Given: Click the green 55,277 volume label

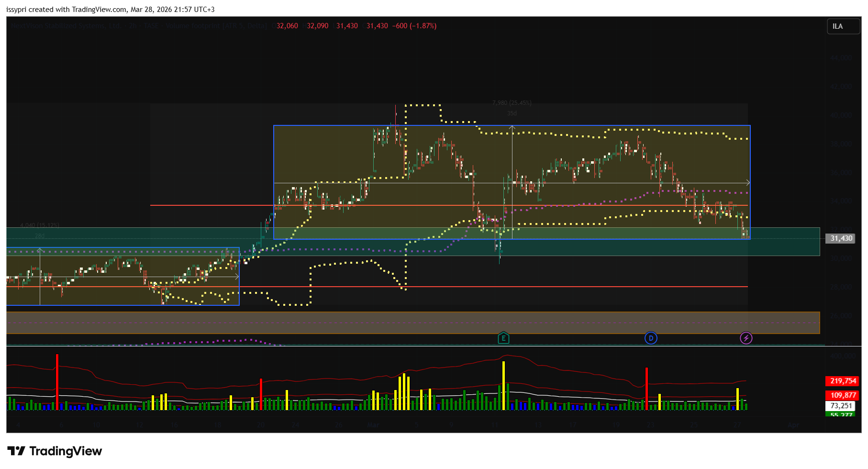Looking at the screenshot, I should click(x=841, y=414).
